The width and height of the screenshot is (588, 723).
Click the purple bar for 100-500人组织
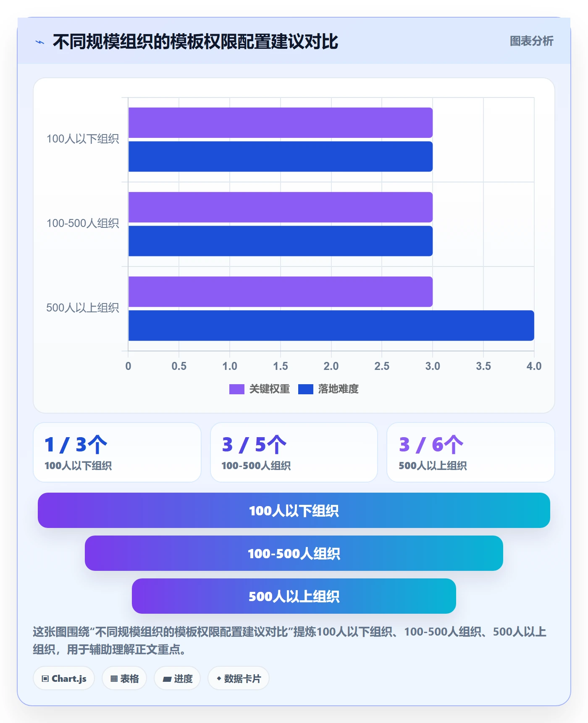[x=281, y=207]
